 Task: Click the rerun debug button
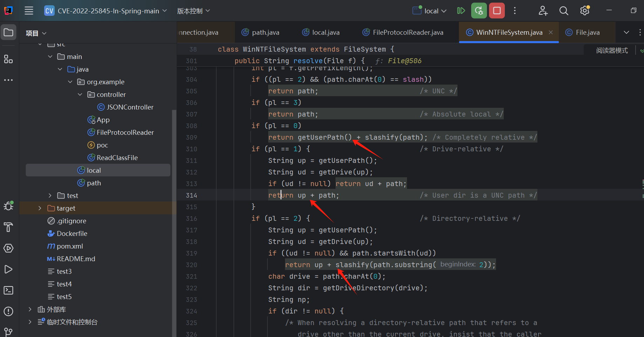point(479,11)
